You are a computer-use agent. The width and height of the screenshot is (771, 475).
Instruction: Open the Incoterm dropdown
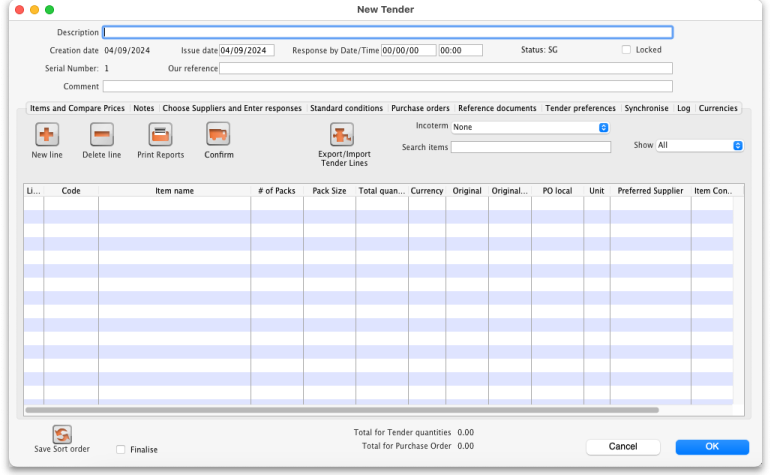pos(530,127)
